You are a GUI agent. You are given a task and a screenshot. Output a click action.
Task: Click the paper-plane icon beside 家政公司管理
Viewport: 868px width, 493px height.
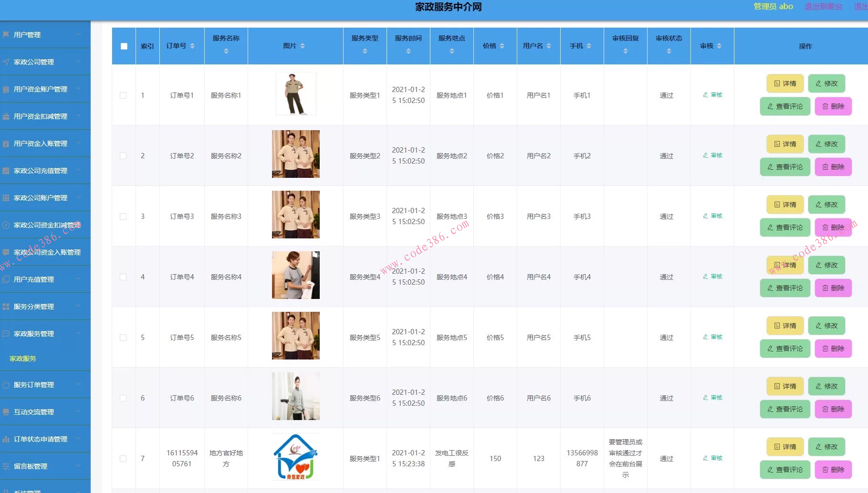tap(6, 62)
